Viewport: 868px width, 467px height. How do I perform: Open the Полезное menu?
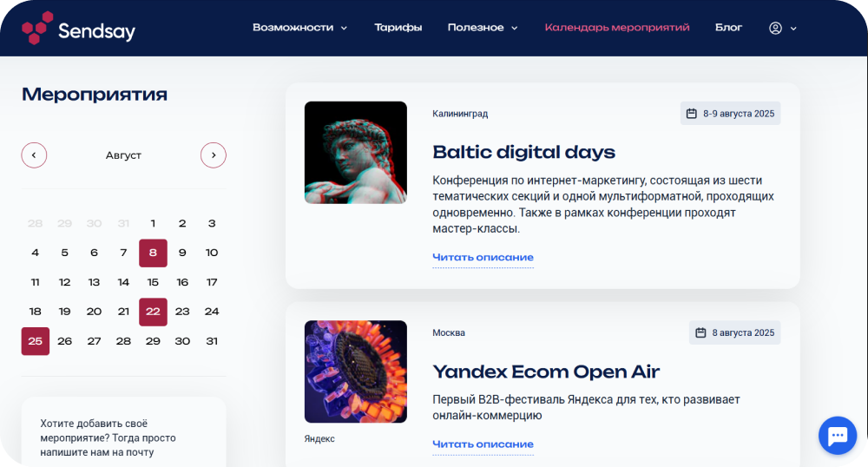[476, 27]
